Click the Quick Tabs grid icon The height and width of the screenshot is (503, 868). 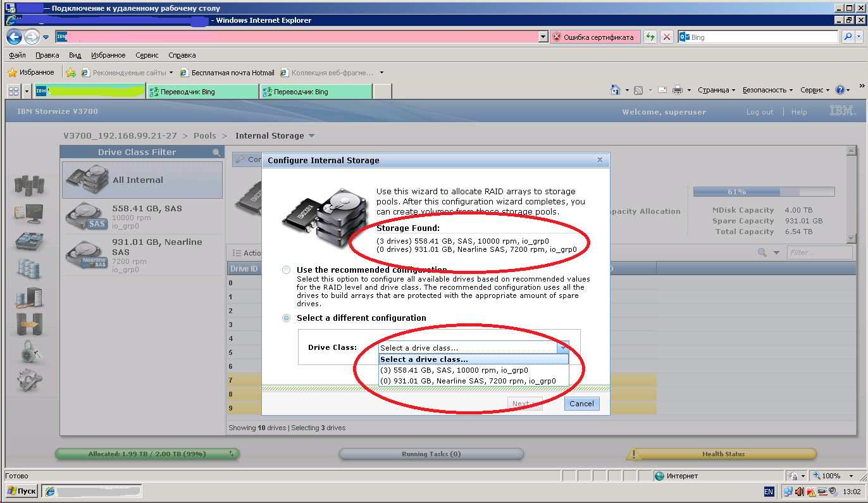coord(13,92)
